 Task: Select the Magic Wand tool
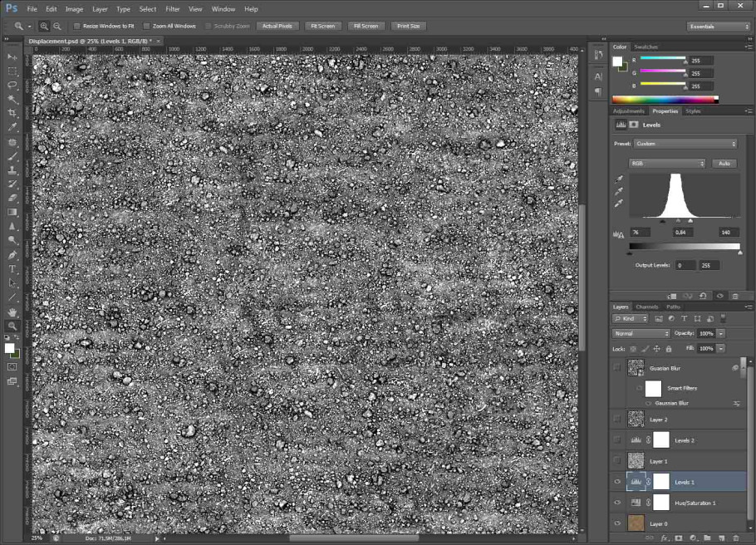[x=12, y=98]
